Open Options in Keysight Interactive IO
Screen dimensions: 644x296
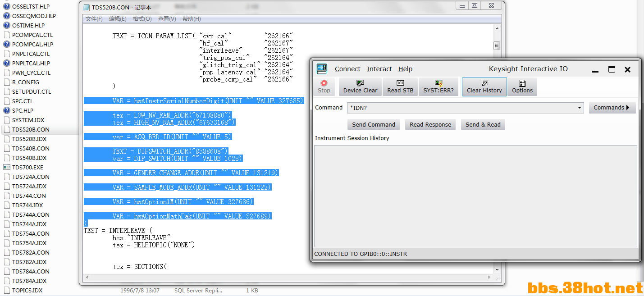coord(522,87)
